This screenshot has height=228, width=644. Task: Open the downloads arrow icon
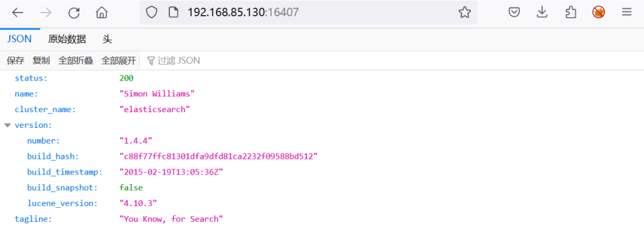542,13
